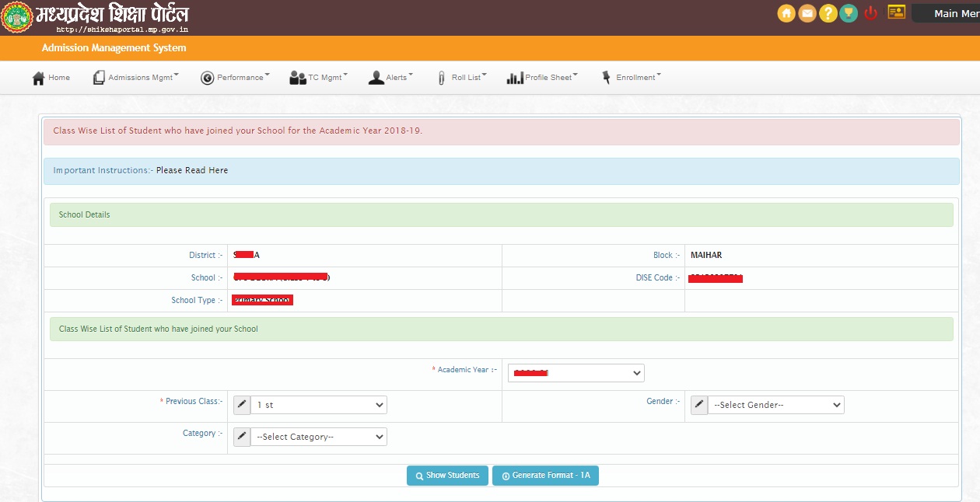980x502 pixels.
Task: Open the Admissions Mgmt menu
Action: (136, 78)
